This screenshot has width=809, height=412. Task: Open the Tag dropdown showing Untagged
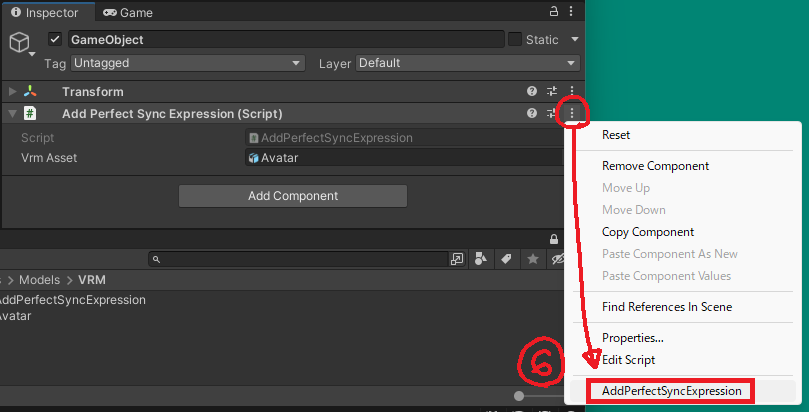pyautogui.click(x=187, y=63)
